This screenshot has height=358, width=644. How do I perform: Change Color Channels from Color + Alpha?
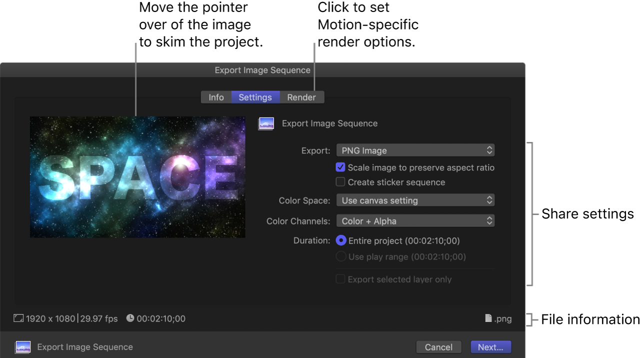tap(415, 220)
